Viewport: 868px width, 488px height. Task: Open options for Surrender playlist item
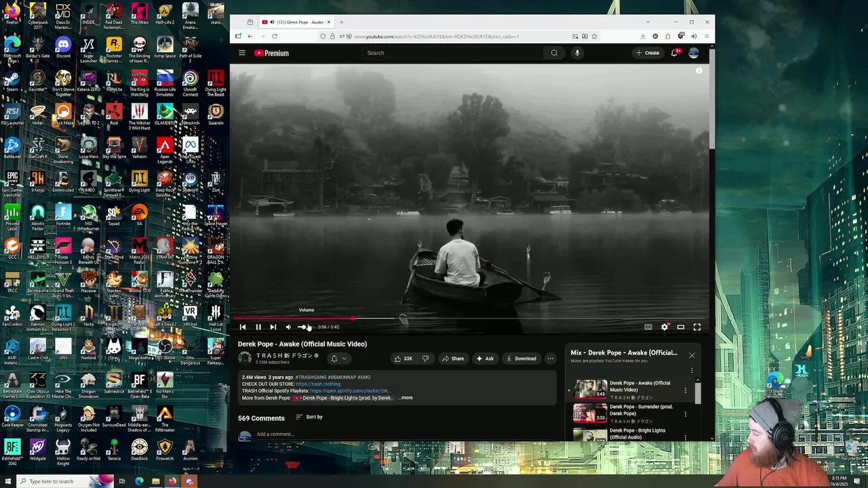point(685,414)
